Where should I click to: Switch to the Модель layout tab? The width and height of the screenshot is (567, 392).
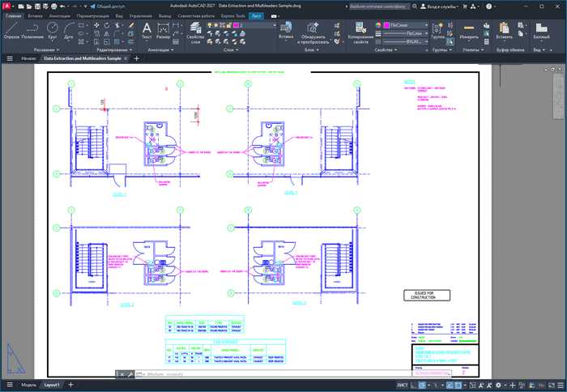point(28,385)
